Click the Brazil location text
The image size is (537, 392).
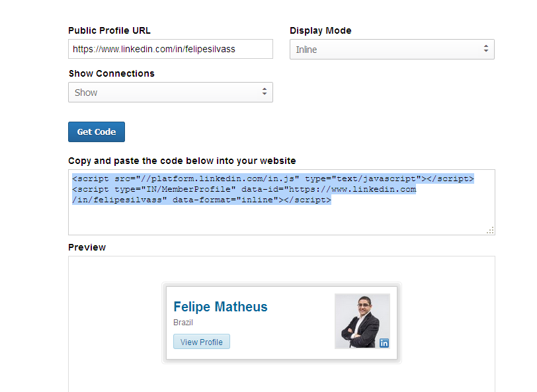pyautogui.click(x=183, y=323)
